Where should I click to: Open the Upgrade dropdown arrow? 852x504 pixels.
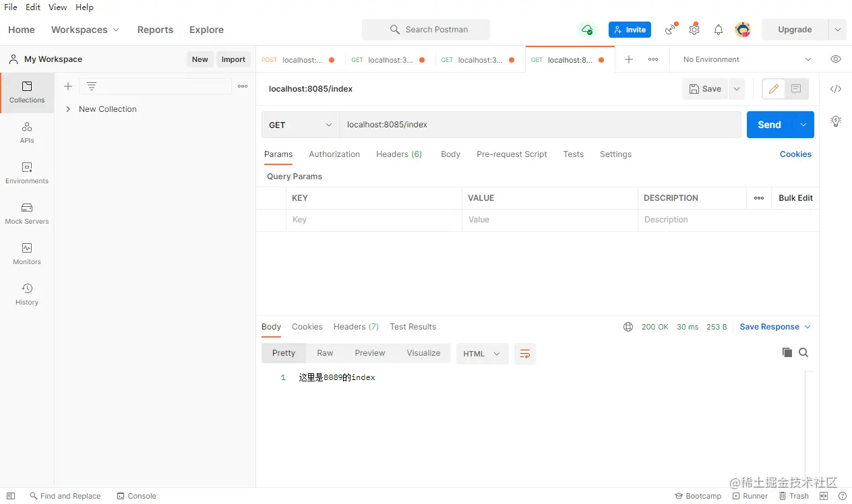tap(837, 30)
